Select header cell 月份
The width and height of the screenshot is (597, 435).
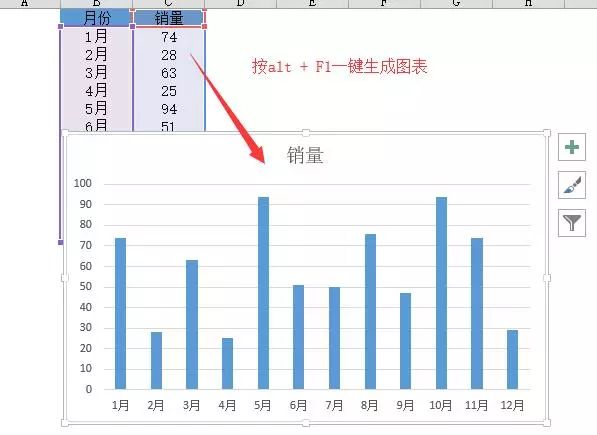(96, 18)
